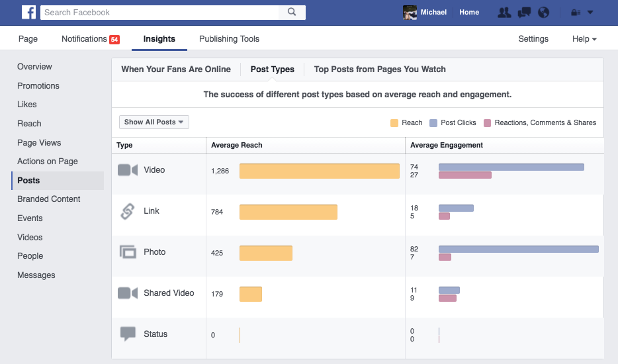The width and height of the screenshot is (618, 364).
Task: Open Michael's profile picture
Action: click(410, 12)
